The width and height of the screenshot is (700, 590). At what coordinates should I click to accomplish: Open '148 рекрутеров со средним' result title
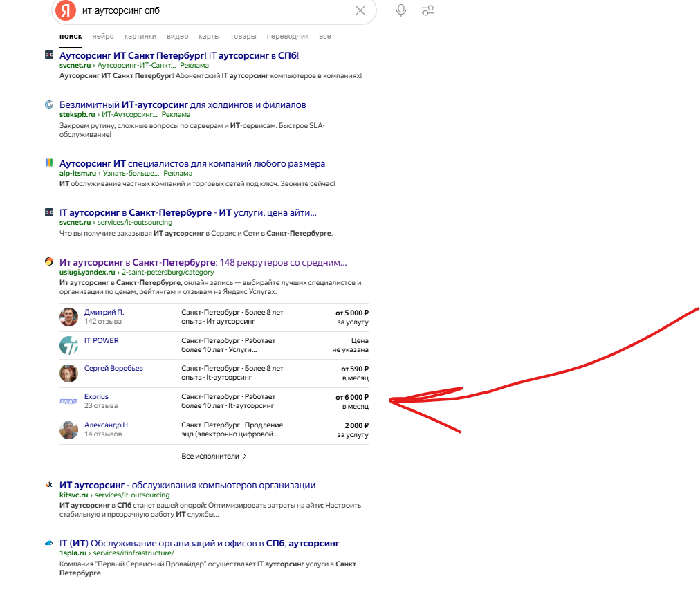(x=203, y=262)
